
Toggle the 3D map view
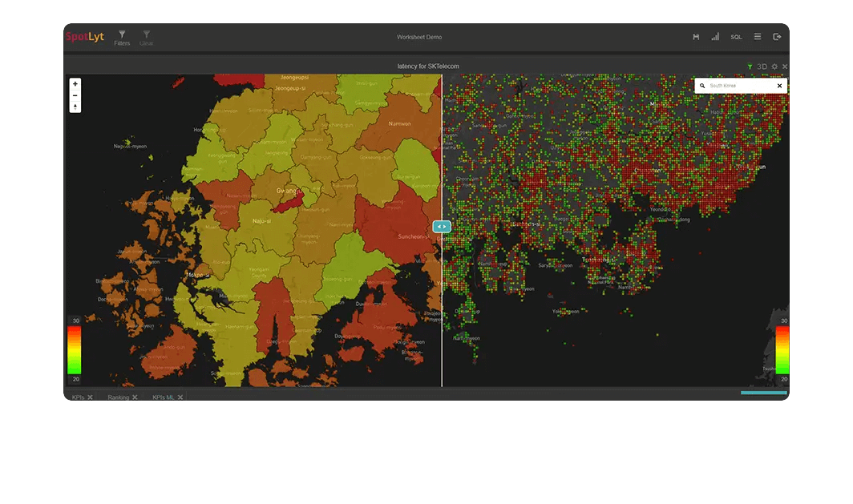[762, 67]
